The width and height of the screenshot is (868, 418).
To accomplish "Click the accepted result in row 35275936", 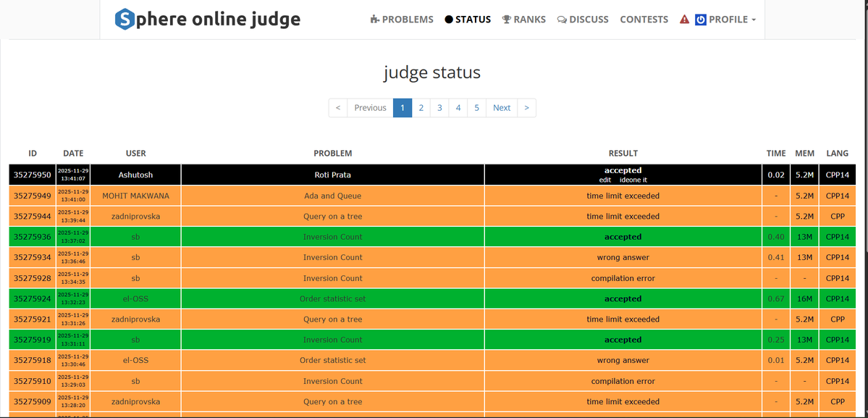I will [x=623, y=237].
